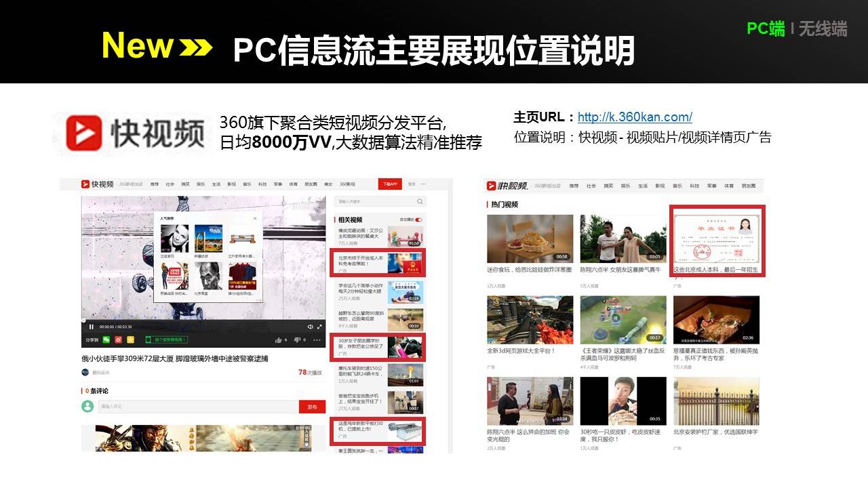Pause the video in the player

[92, 327]
